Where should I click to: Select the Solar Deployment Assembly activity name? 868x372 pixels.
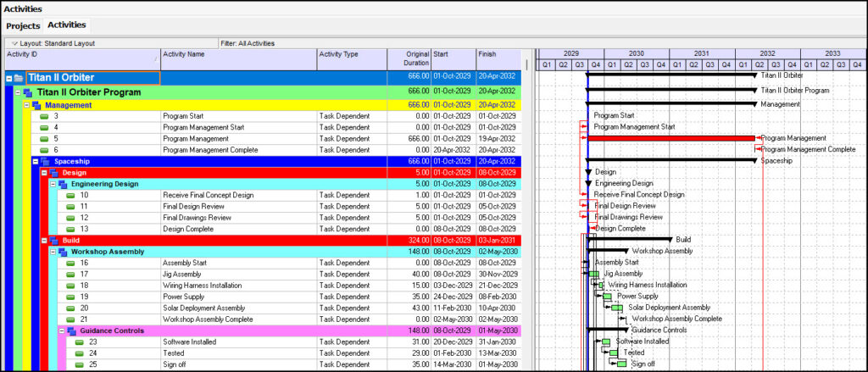(x=203, y=308)
